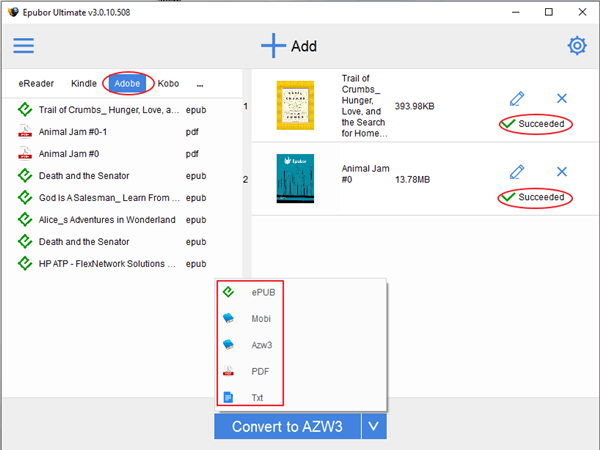The width and height of the screenshot is (600, 450).
Task: Click the epub icon beside Trail of Crumbs in library list
Action: (25, 110)
